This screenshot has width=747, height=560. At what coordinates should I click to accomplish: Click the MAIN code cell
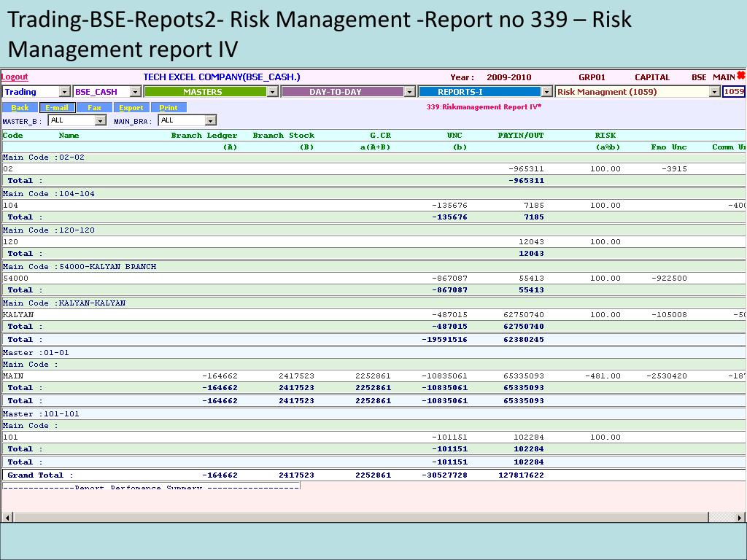[13, 376]
